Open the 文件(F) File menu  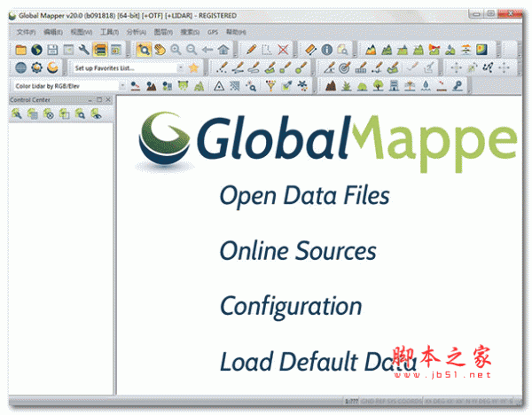click(26, 32)
